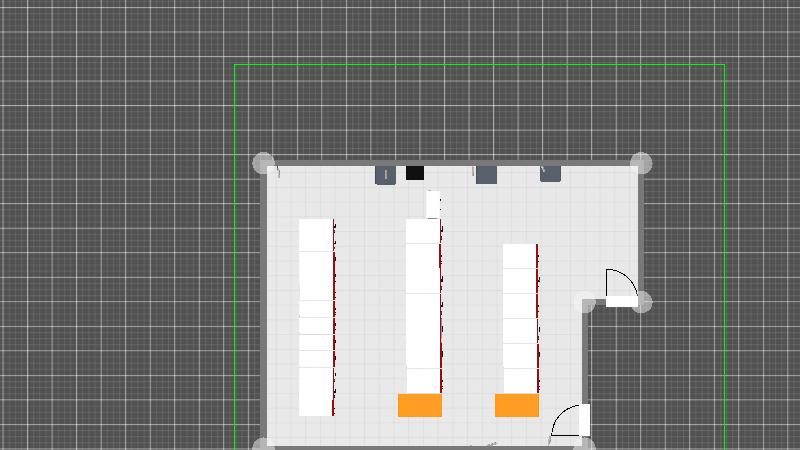Pick the left orange block

pyautogui.click(x=420, y=405)
